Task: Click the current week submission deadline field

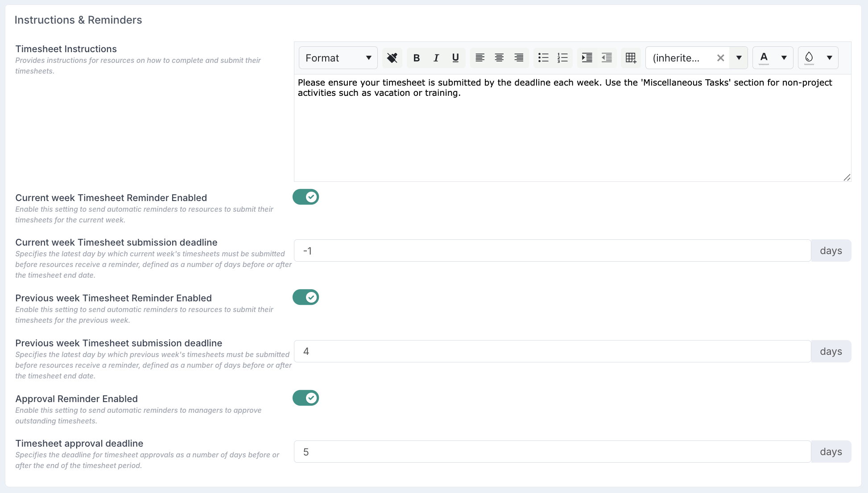Action: click(552, 251)
